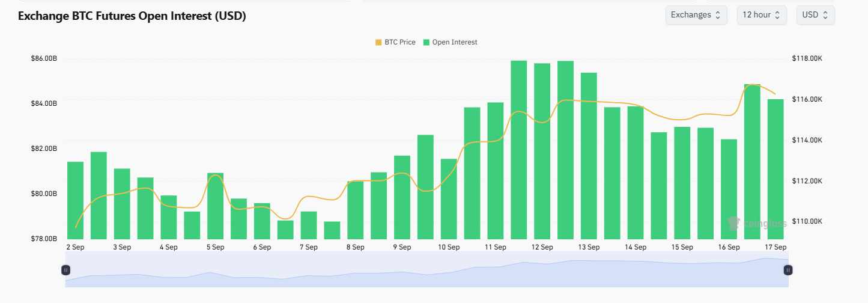The height and width of the screenshot is (303, 868).
Task: Click the Open Interest bar above 5 Sep
Action: point(215,206)
